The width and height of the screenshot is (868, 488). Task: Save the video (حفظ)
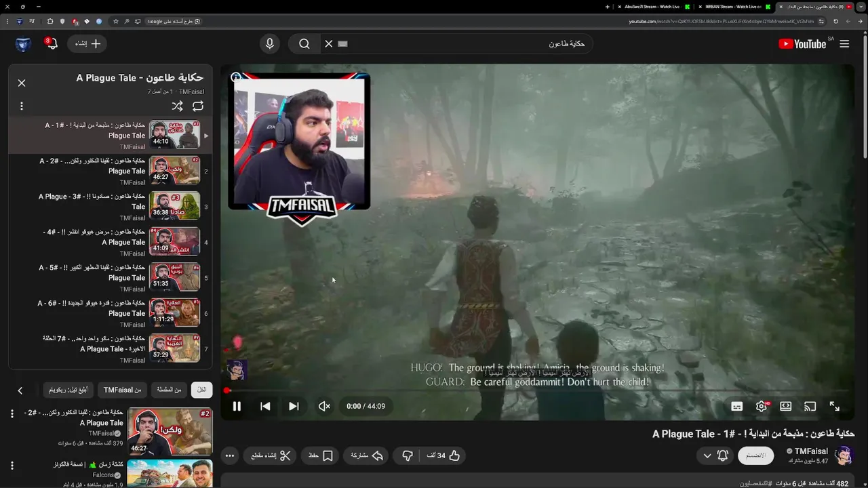320,455
